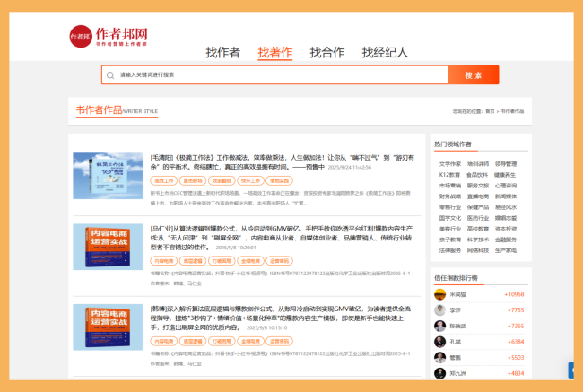Click 李莎's avatar in trust ranking
The height and width of the screenshot is (392, 583).
point(439,309)
